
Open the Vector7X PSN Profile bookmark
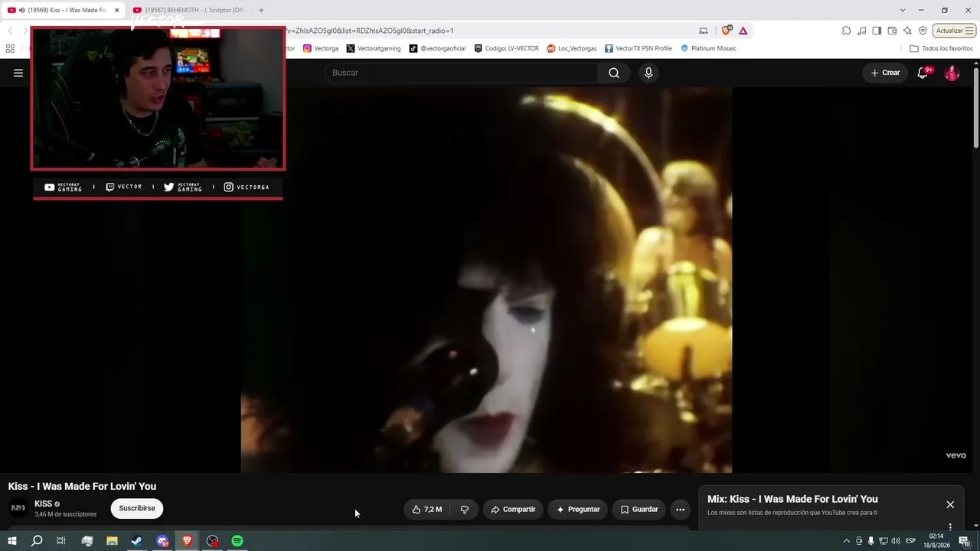click(639, 48)
